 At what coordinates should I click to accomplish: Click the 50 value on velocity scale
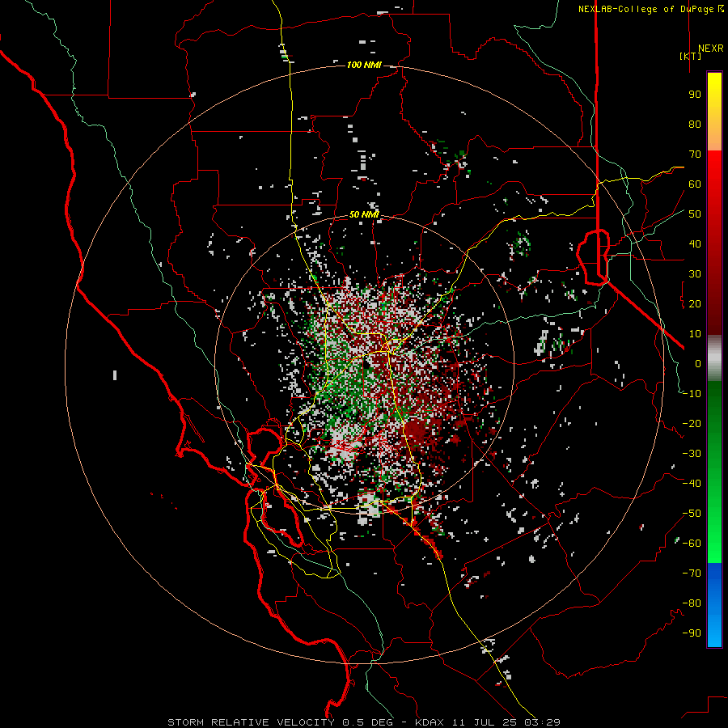point(695,214)
